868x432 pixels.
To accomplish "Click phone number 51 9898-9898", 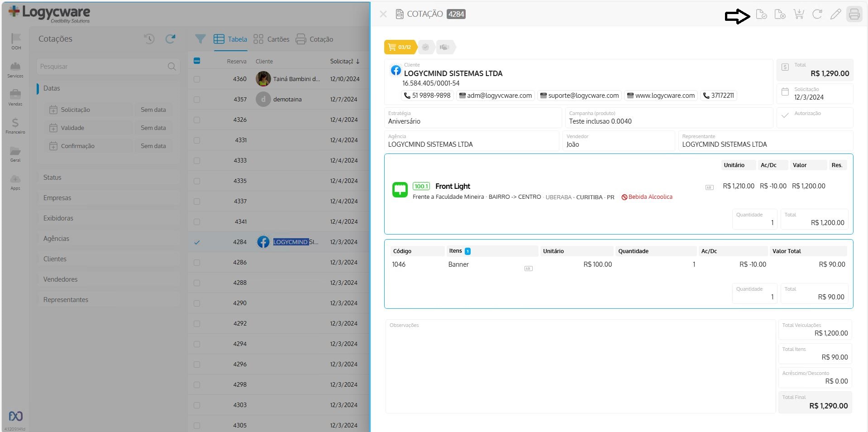I will coord(427,96).
